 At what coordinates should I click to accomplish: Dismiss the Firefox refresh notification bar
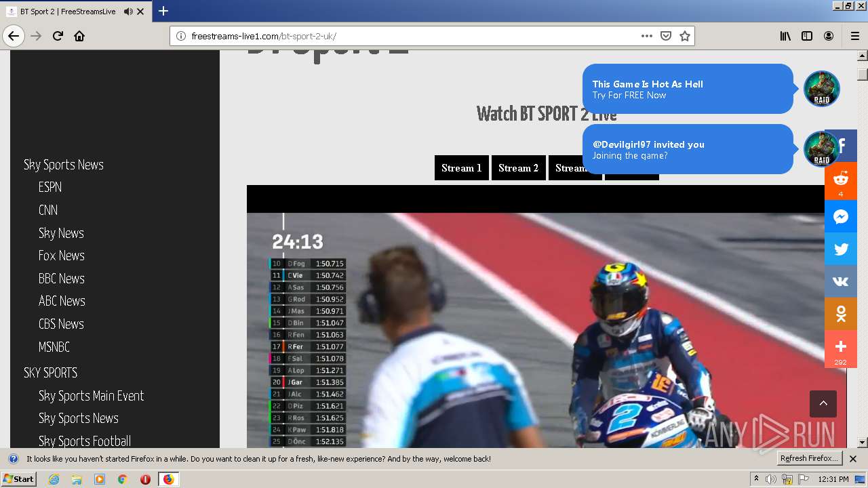click(x=853, y=459)
